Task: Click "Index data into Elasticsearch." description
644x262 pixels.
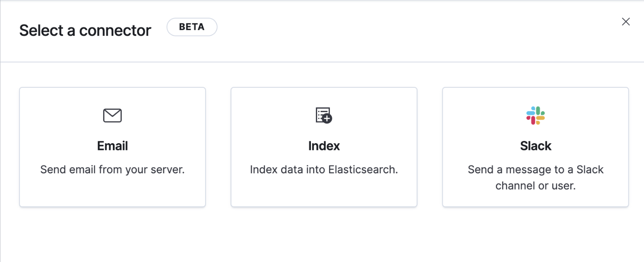Action: click(x=324, y=170)
